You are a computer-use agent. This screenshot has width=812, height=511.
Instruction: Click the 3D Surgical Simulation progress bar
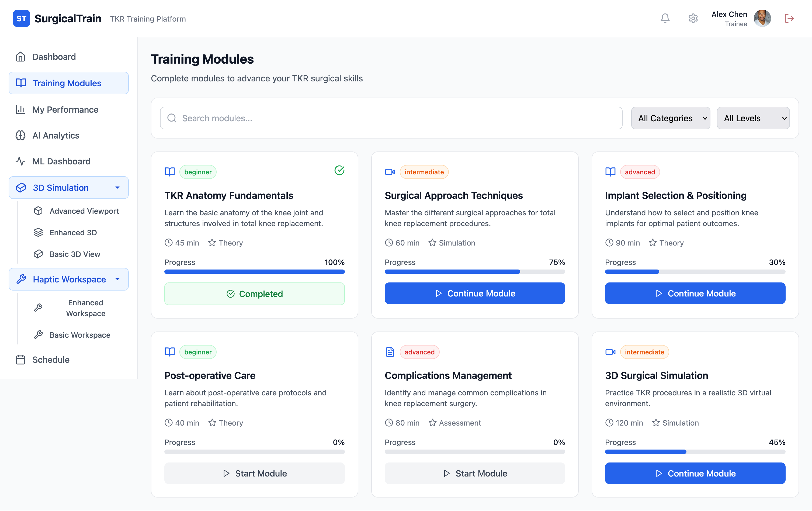(695, 452)
